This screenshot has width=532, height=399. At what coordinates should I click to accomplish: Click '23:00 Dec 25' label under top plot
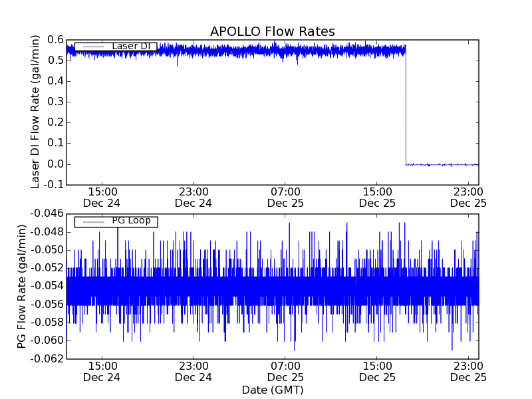(x=468, y=198)
